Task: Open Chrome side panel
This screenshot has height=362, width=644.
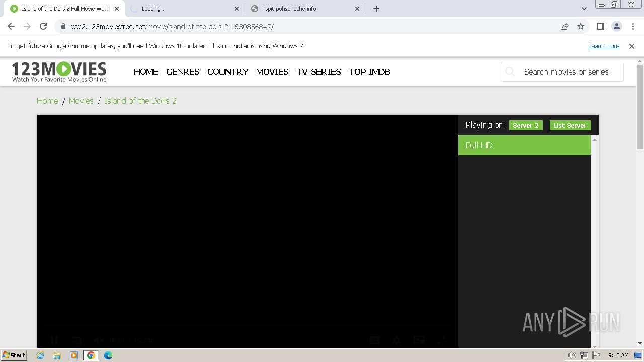Action: (x=600, y=26)
